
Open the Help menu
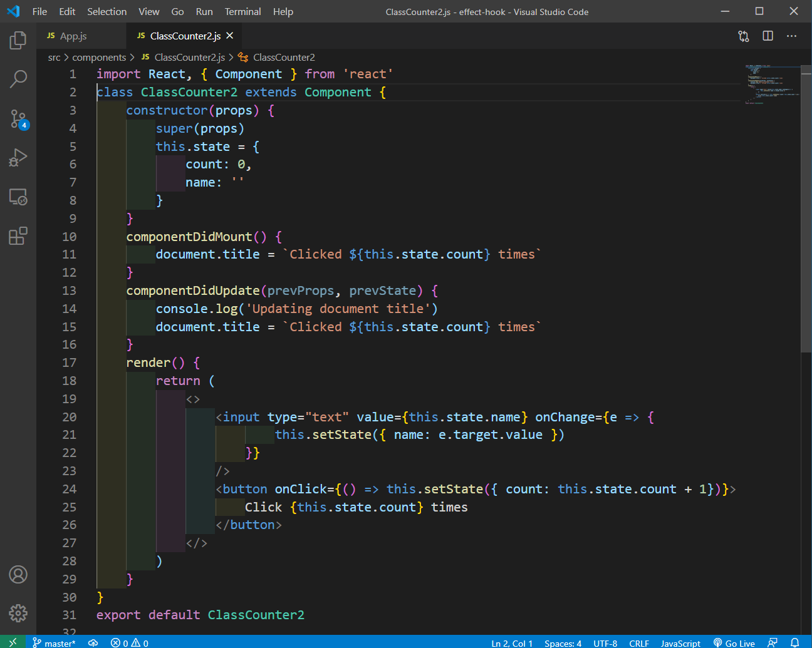click(283, 11)
